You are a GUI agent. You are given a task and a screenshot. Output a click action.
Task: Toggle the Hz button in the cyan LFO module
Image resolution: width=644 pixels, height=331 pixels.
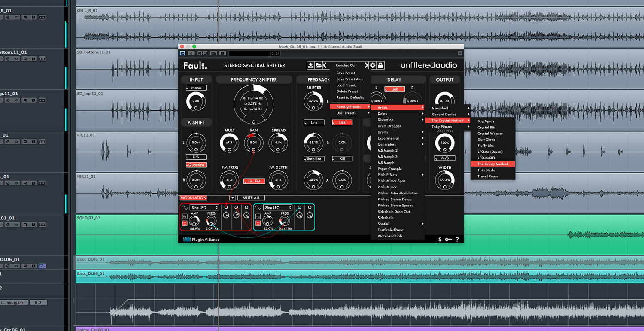[x=258, y=216]
